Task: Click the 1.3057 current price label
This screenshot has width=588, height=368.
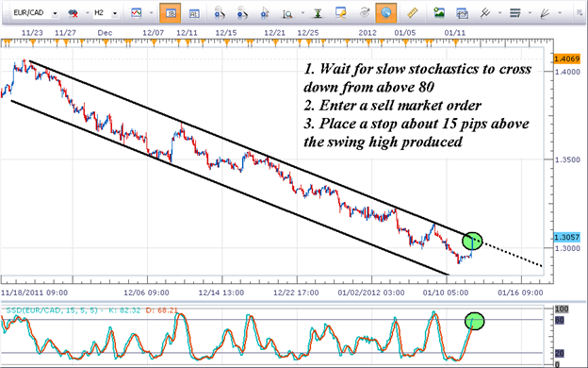Action: pyautogui.click(x=566, y=238)
